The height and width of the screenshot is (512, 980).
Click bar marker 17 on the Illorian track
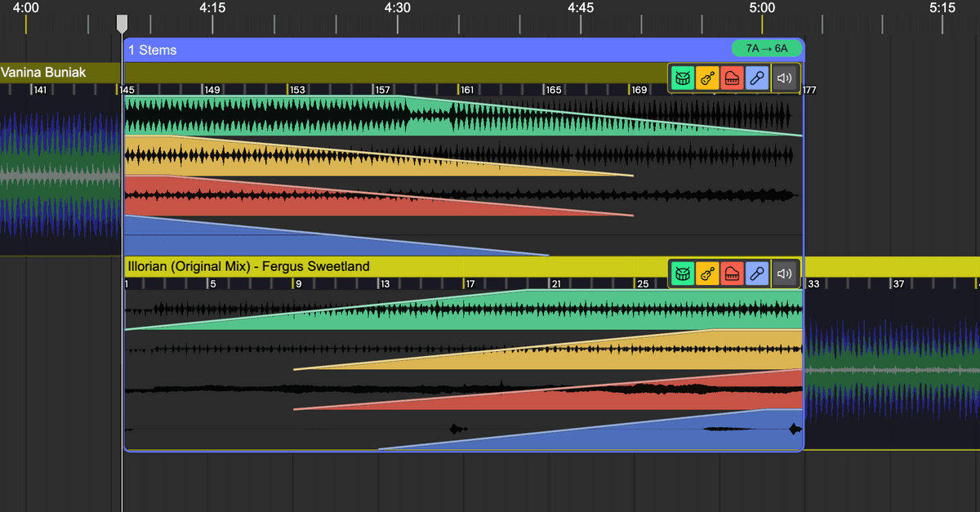[470, 284]
